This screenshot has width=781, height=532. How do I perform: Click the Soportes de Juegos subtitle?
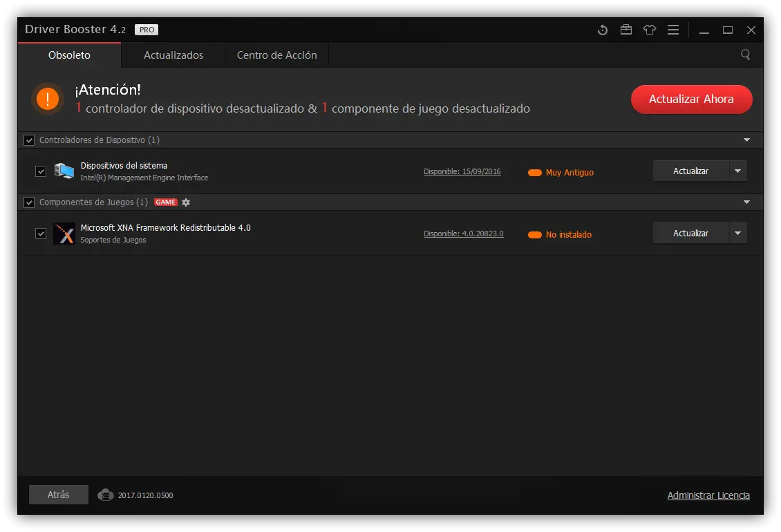click(113, 240)
